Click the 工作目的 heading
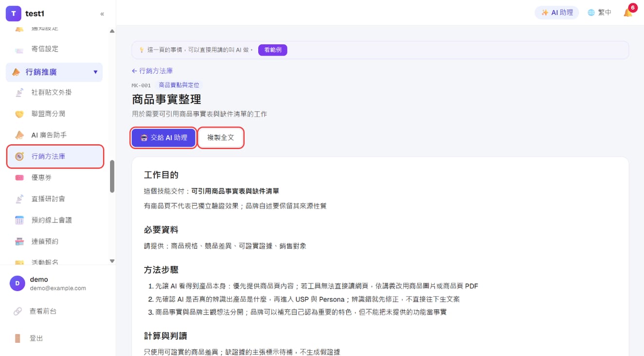Screen dimensions: 644x356 (161, 175)
